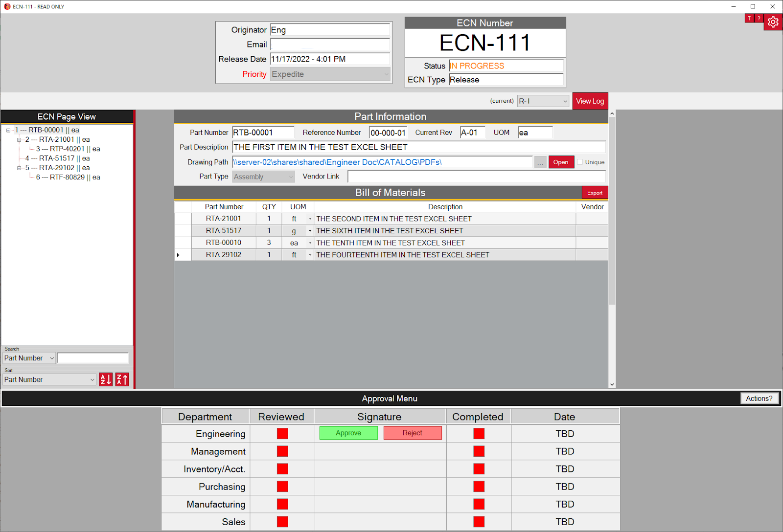783x532 pixels.
Task: Open the R-1 revision dropdown
Action: pos(543,101)
